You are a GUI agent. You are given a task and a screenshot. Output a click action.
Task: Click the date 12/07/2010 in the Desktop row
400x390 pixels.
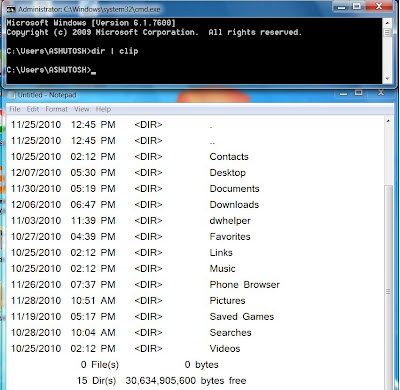[x=36, y=173]
